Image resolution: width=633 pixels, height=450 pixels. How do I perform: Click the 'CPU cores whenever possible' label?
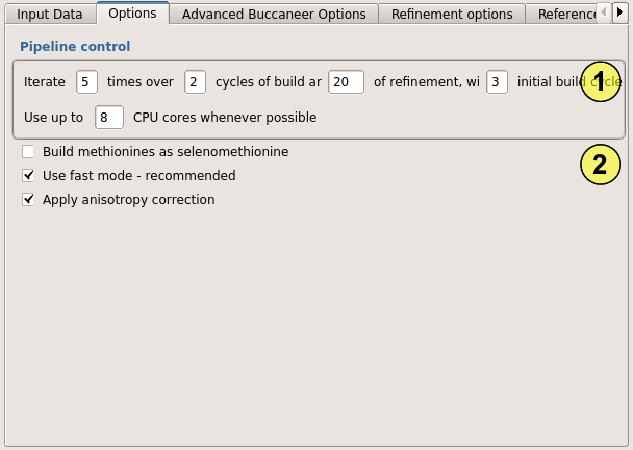point(224,118)
